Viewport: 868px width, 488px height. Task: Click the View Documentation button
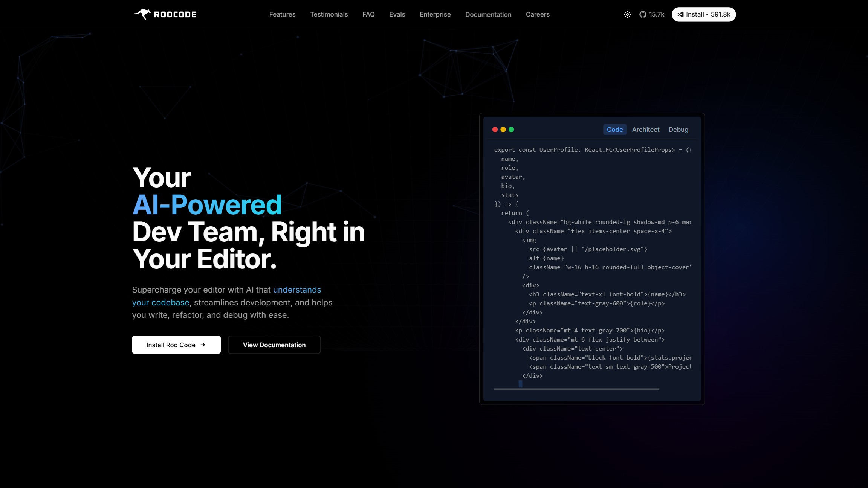click(274, 345)
